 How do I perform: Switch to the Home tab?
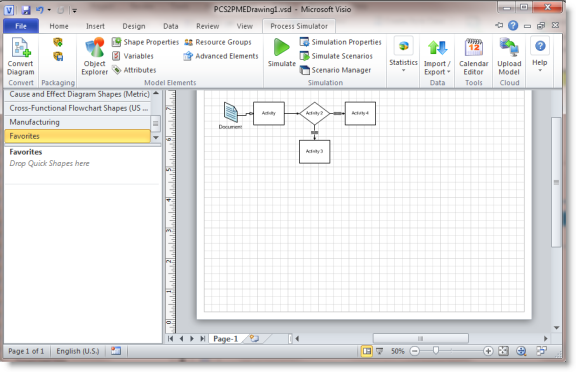pyautogui.click(x=59, y=26)
